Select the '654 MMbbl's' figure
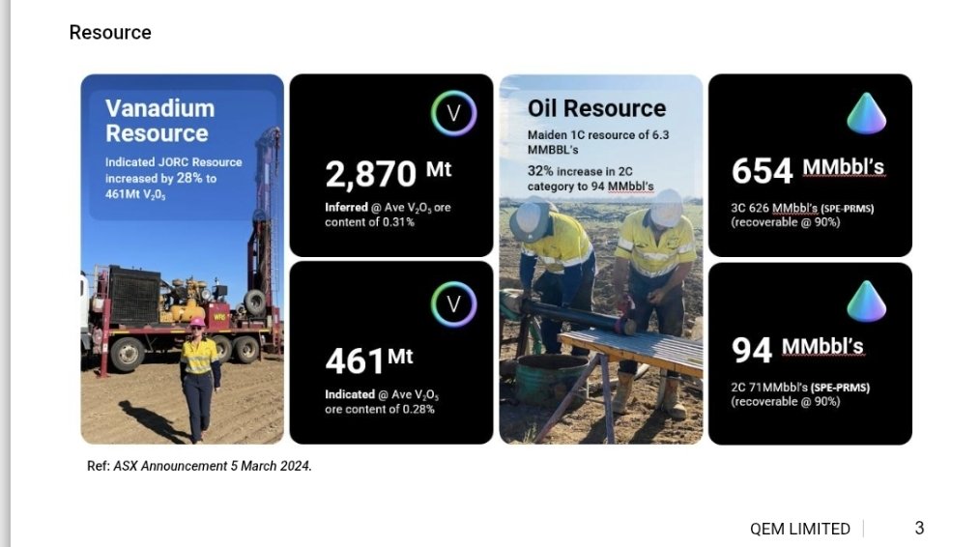Screen dimensions: 980x547 coord(808,169)
